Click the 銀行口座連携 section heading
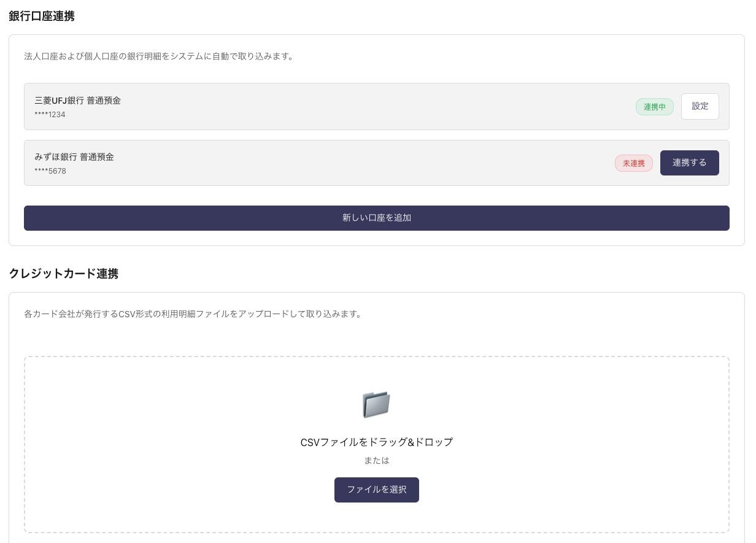Screen dimensions: 756x543 [42, 16]
